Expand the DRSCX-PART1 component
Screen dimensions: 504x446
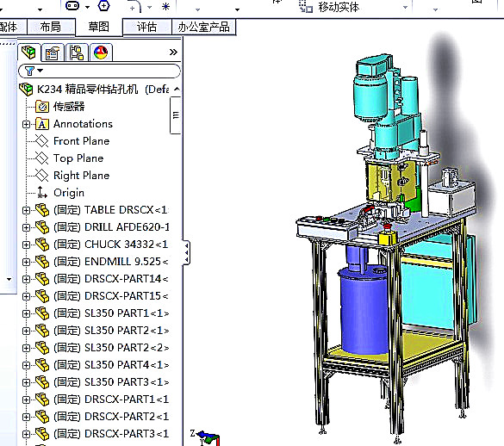pos(27,400)
